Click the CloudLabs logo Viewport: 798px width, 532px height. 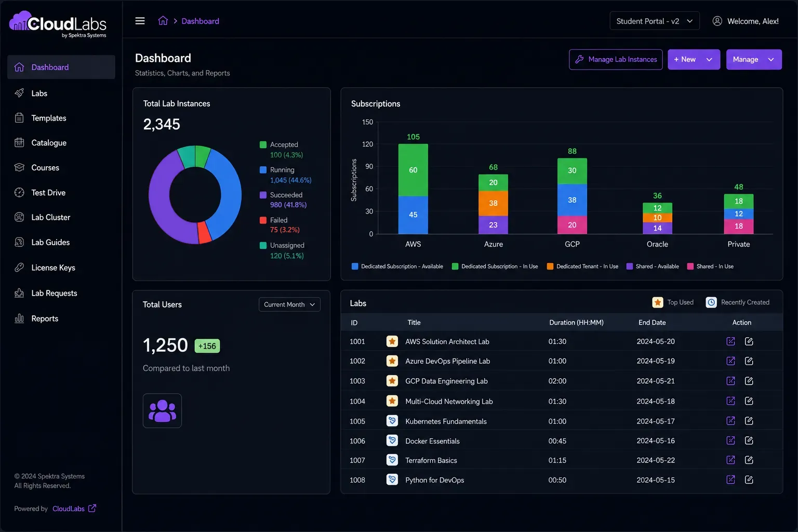point(58,24)
